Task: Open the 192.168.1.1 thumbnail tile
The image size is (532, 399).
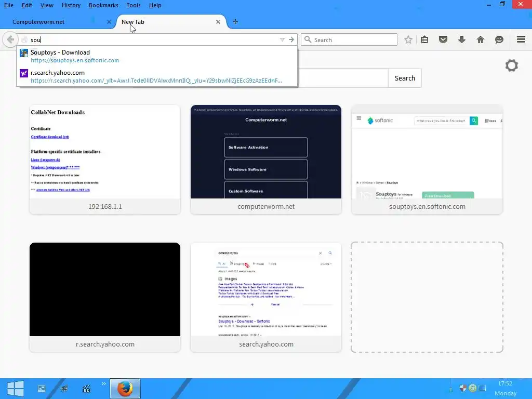Action: 105,159
